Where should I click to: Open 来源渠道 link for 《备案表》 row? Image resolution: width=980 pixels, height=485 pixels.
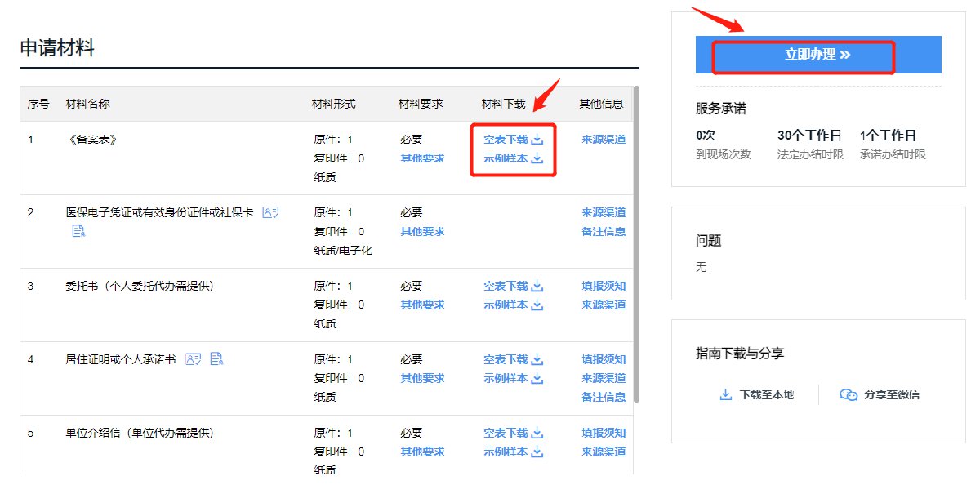(x=604, y=140)
